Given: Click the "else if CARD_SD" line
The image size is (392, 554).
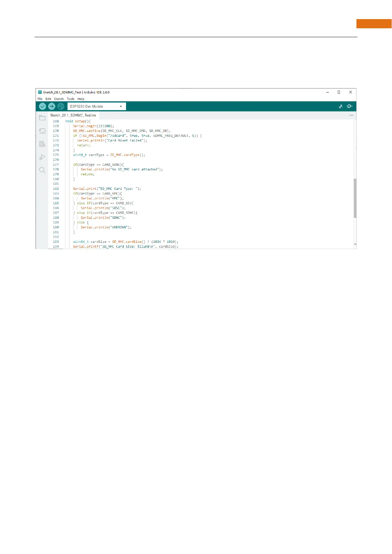Looking at the screenshot, I should (x=103, y=203).
